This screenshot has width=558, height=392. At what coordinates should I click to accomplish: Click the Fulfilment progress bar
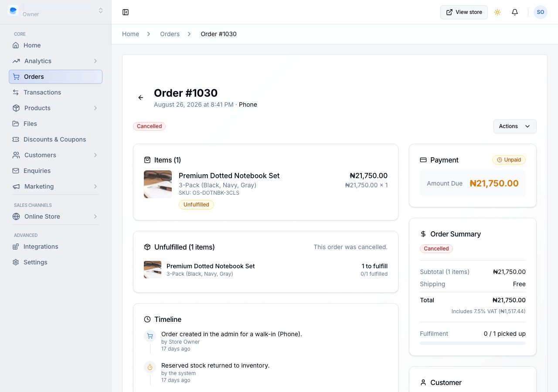point(473,343)
